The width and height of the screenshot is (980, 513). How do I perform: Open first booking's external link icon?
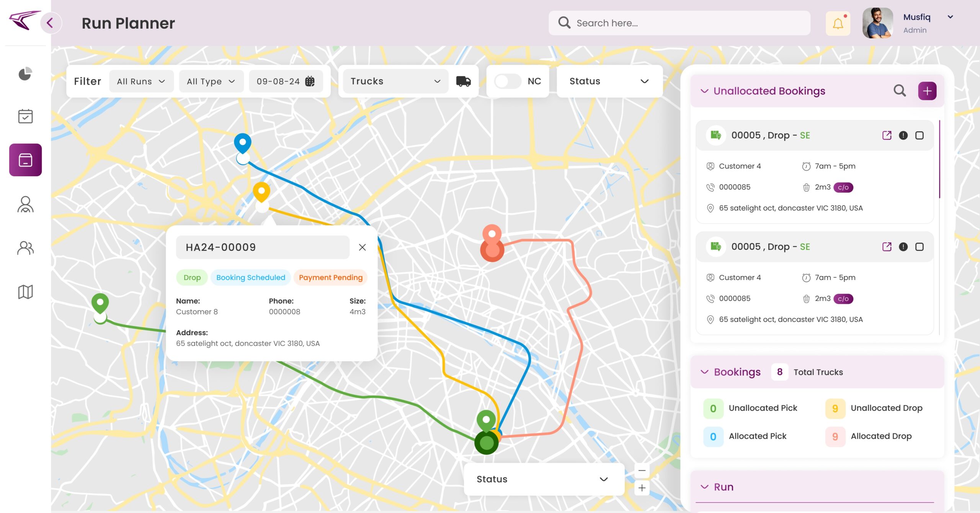pyautogui.click(x=887, y=135)
